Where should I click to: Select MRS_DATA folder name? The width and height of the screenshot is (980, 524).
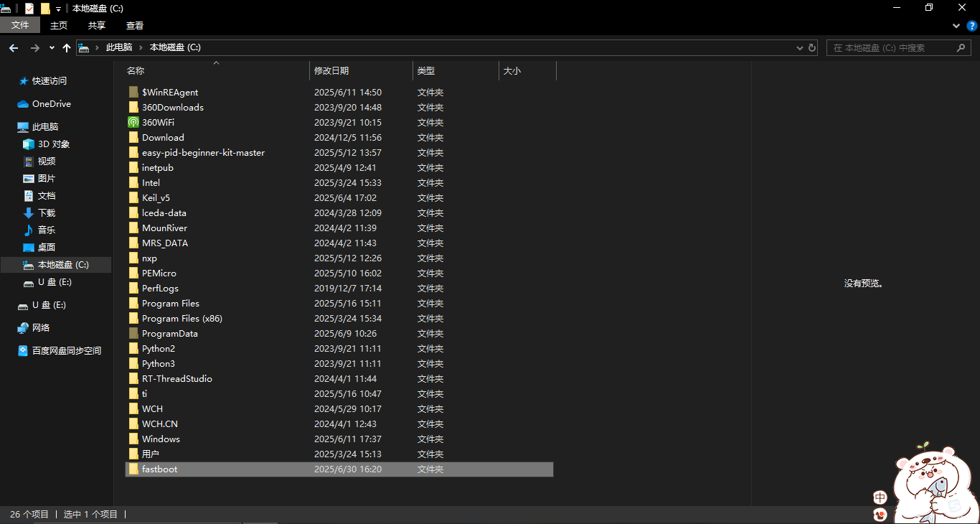pyautogui.click(x=165, y=243)
